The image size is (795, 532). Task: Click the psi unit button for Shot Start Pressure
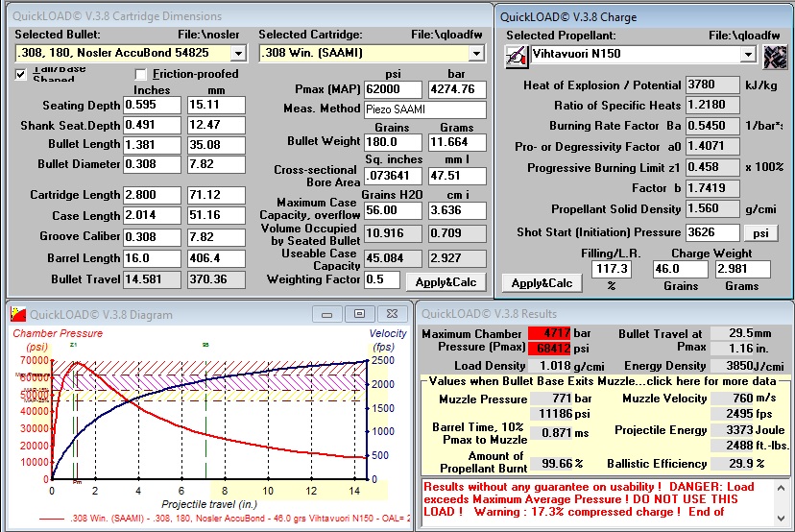760,232
